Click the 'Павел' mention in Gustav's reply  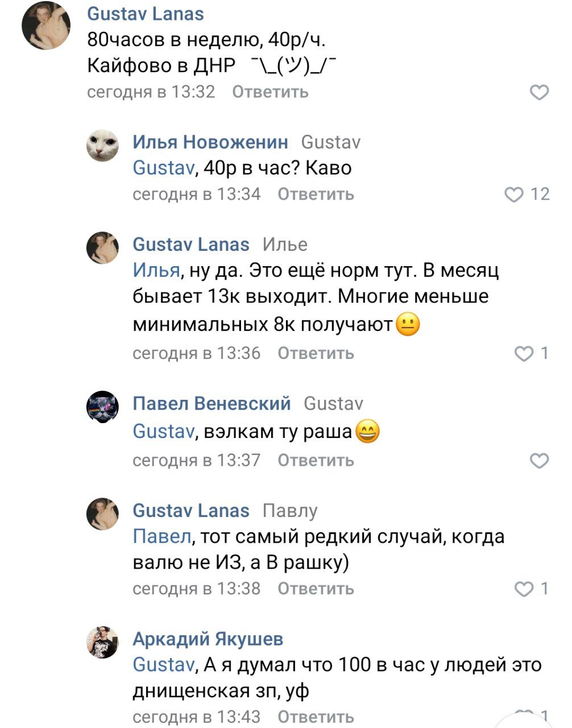[161, 536]
